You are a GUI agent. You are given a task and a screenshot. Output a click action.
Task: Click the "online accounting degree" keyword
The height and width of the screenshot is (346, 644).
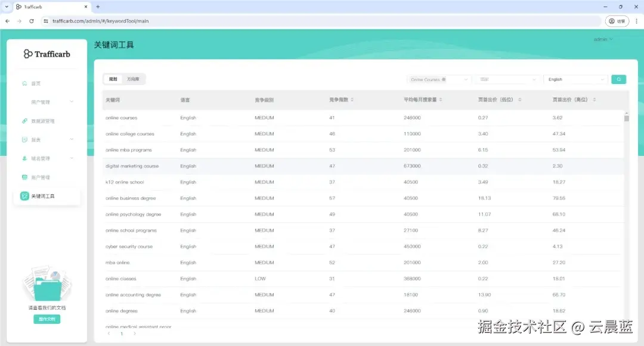pyautogui.click(x=133, y=295)
